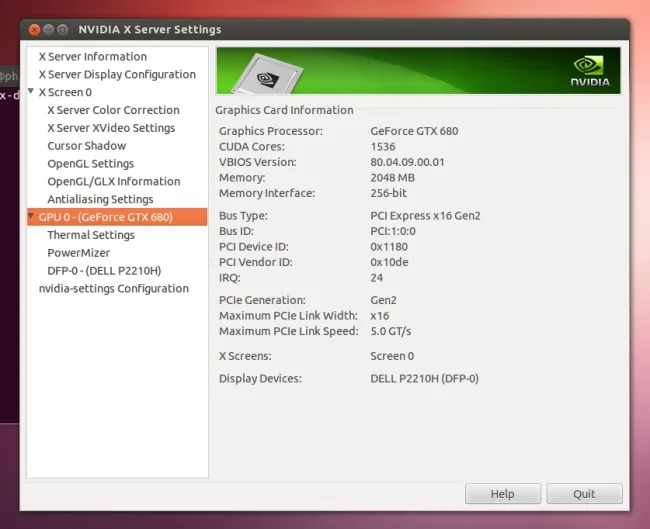Viewport: 650px width, 529px height.
Task: Click Bus Type value PCI Express x16 Gen2
Action: coord(425,216)
